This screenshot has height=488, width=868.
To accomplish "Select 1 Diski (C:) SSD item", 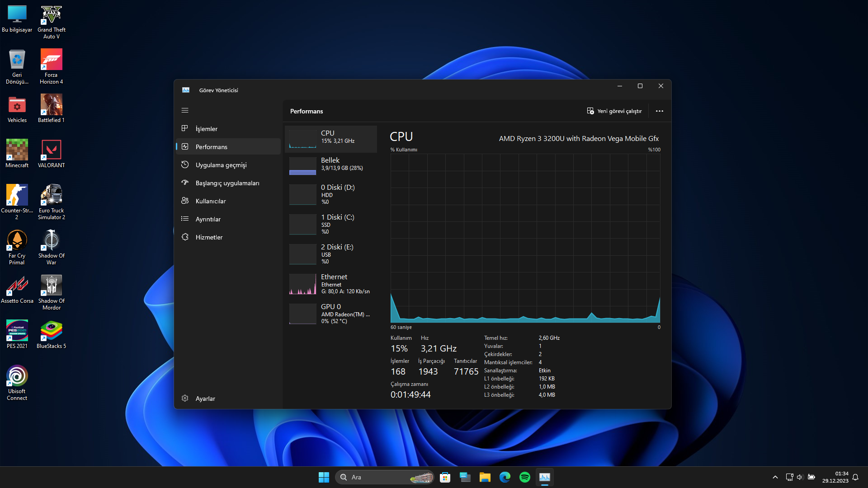I will (x=330, y=224).
